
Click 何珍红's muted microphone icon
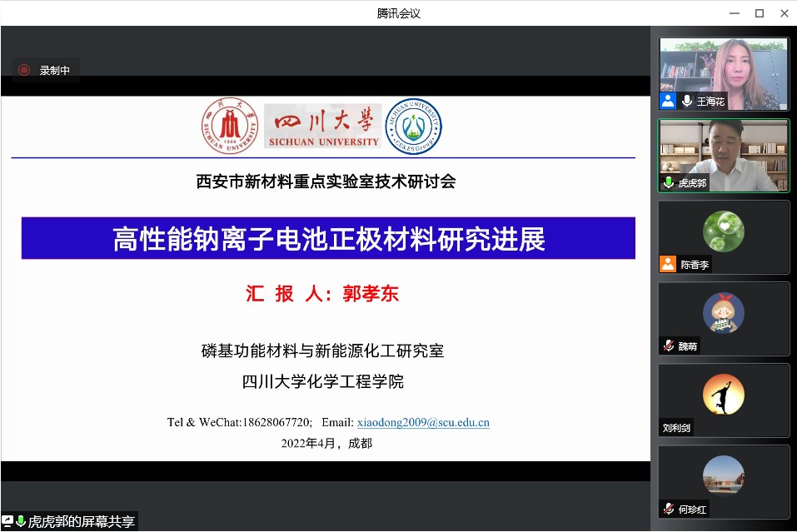click(x=668, y=509)
